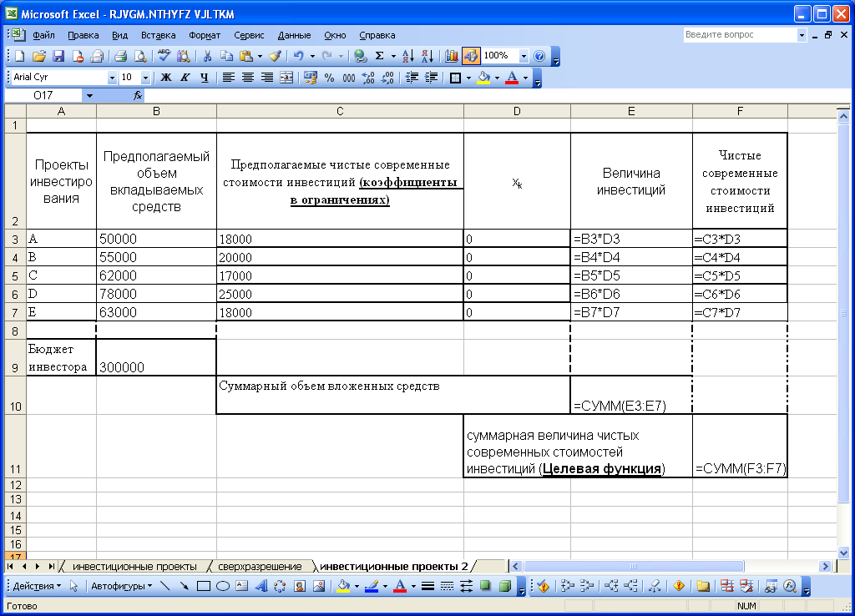
Task: Open the Действия drawing menu
Action: tap(37, 586)
